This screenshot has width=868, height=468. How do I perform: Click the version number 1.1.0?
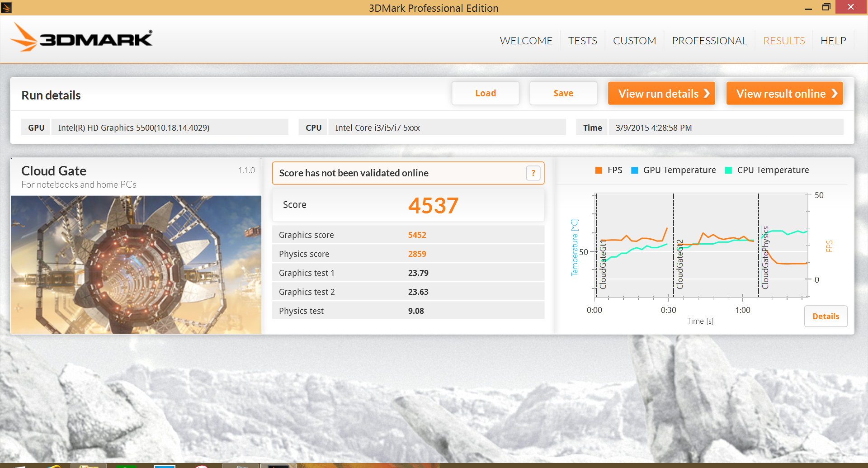point(246,170)
